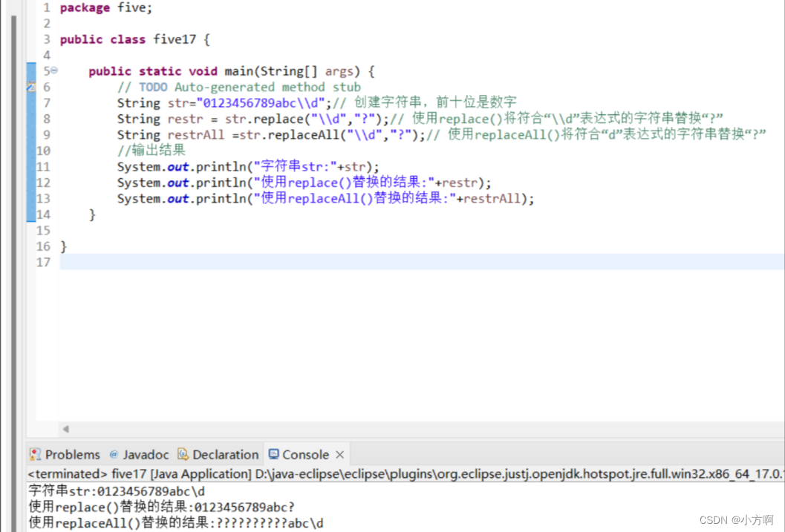785x532 pixels.
Task: Collapse the main method fold marker on line 5
Action: [54, 70]
